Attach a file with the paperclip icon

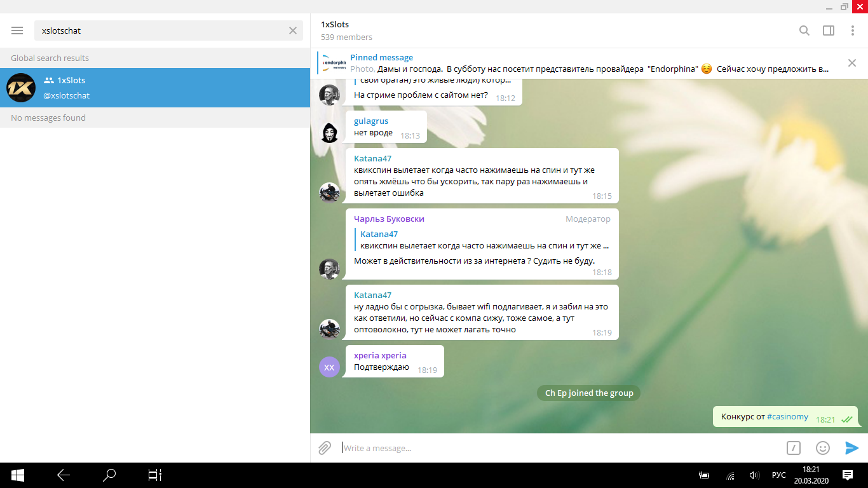coord(325,448)
